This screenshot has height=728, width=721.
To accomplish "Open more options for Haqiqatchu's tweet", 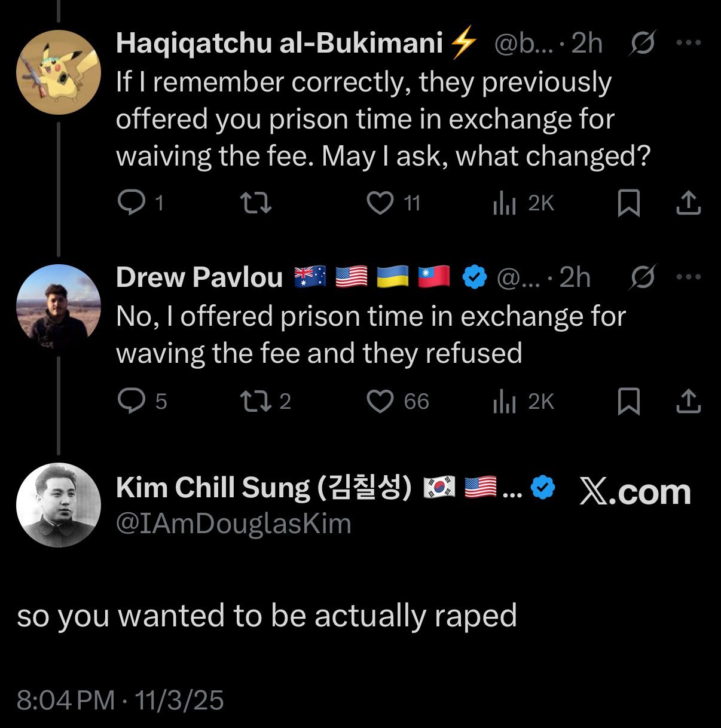I will 688,43.
